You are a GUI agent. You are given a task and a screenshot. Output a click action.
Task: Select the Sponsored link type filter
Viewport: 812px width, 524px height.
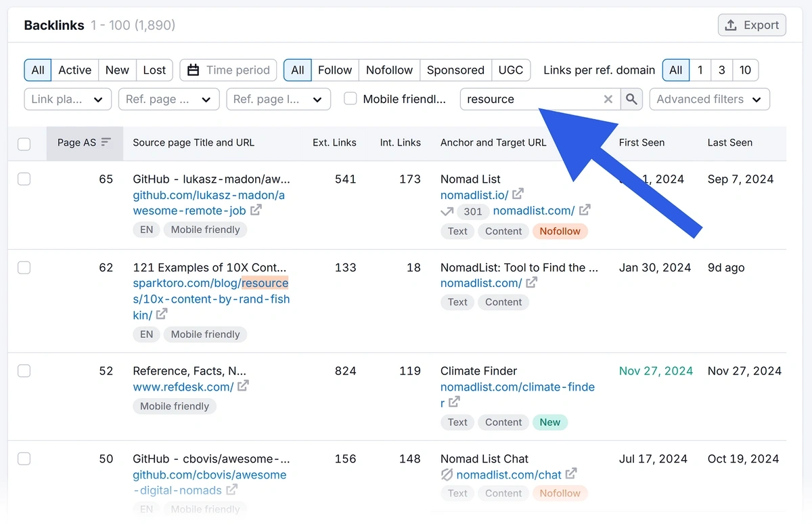tap(455, 70)
